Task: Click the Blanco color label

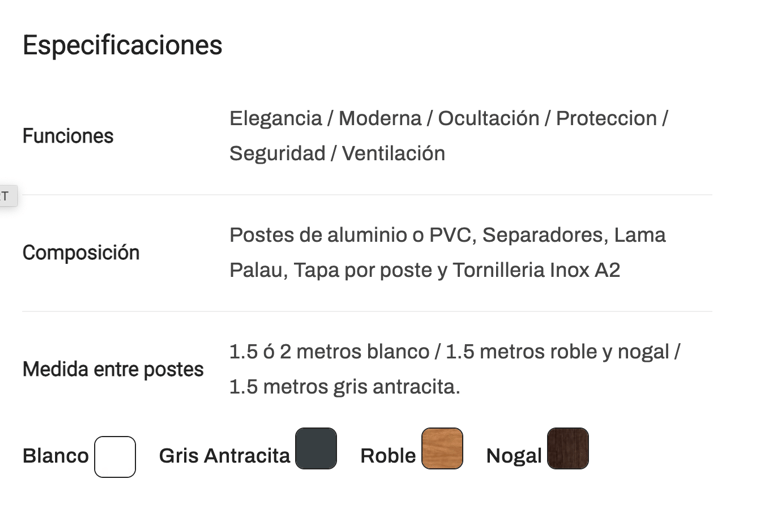Action: point(55,456)
